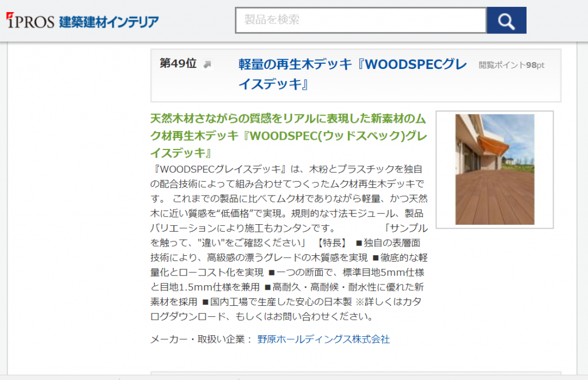Viewport: 588px width, 380px height.
Task: Click the gray rank trend arrow icon
Action: 207,64
